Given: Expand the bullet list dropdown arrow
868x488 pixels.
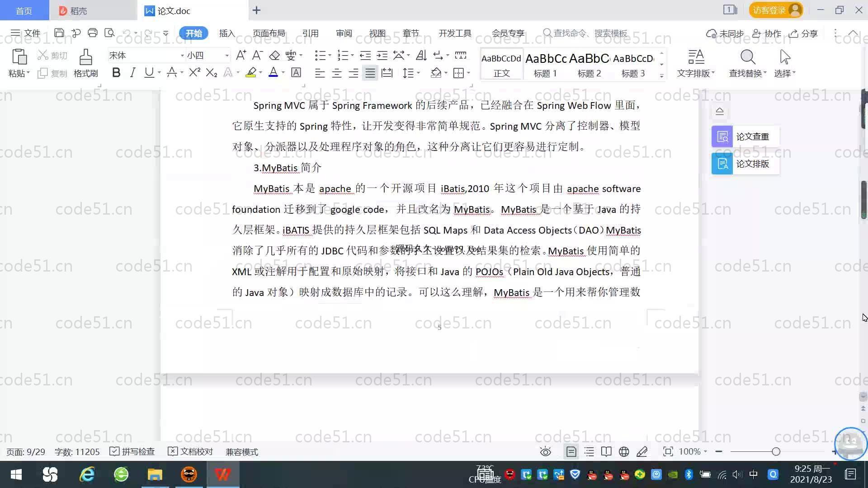Looking at the screenshot, I should (330, 56).
